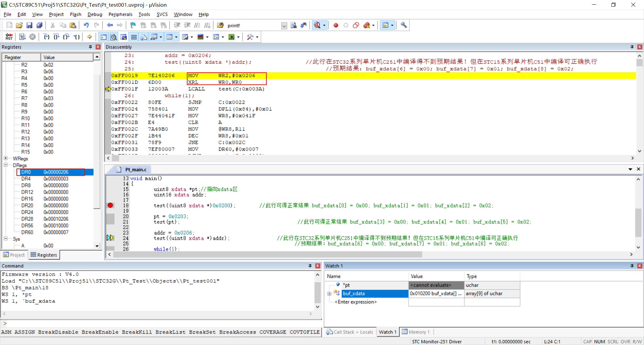644x345 pixels.
Task: Expand the WRegs register group
Action: 6,158
